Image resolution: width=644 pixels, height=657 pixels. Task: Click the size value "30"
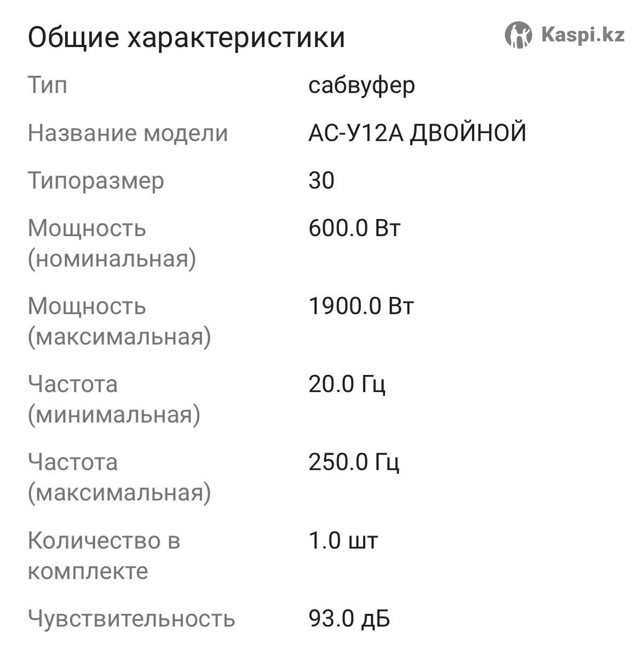coord(321,181)
